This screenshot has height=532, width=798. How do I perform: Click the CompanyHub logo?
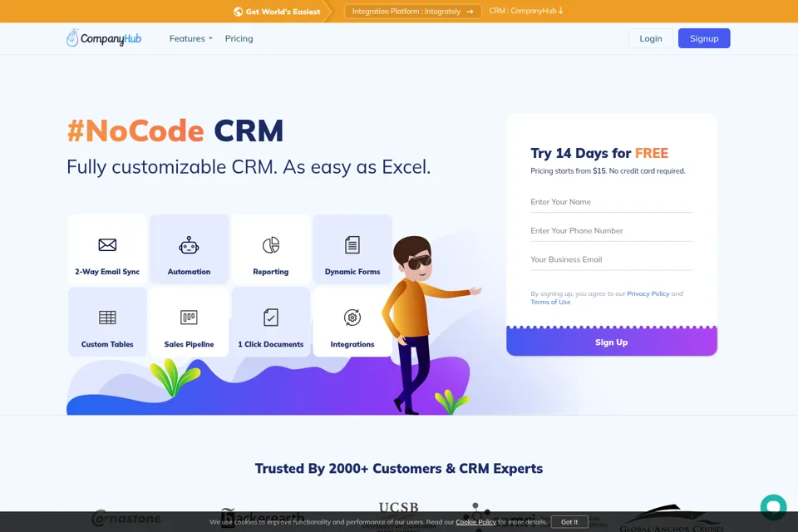[x=104, y=38]
